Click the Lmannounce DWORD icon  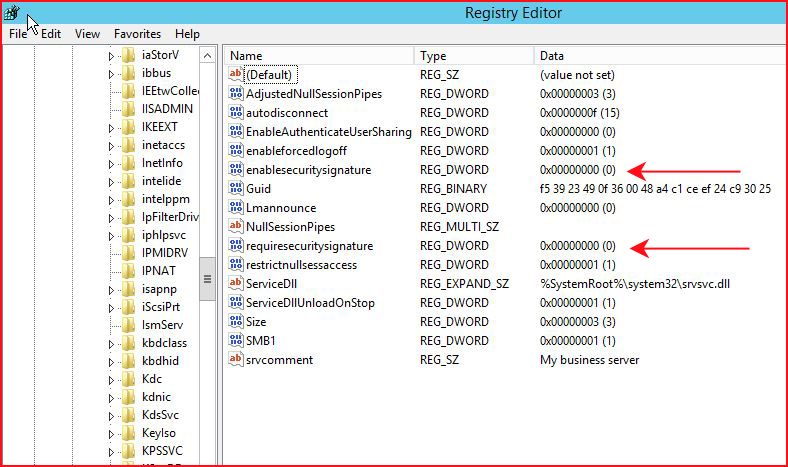[x=236, y=208]
